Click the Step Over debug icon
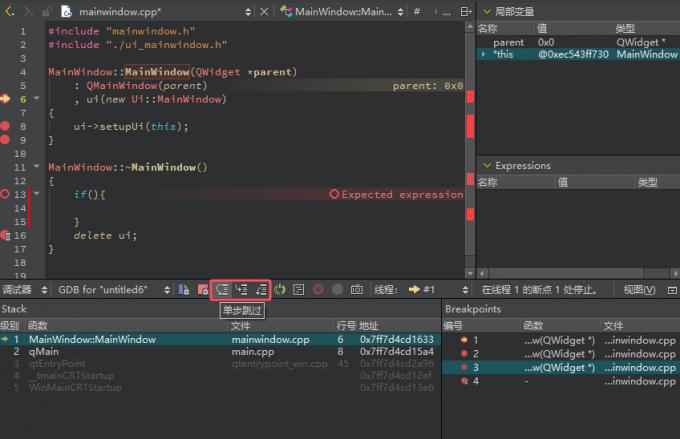 pyautogui.click(x=222, y=289)
